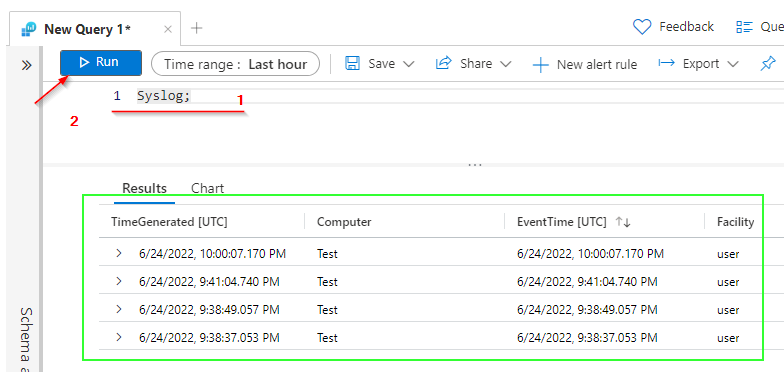Click Computer cell Test in 10:00:07 row

click(327, 254)
